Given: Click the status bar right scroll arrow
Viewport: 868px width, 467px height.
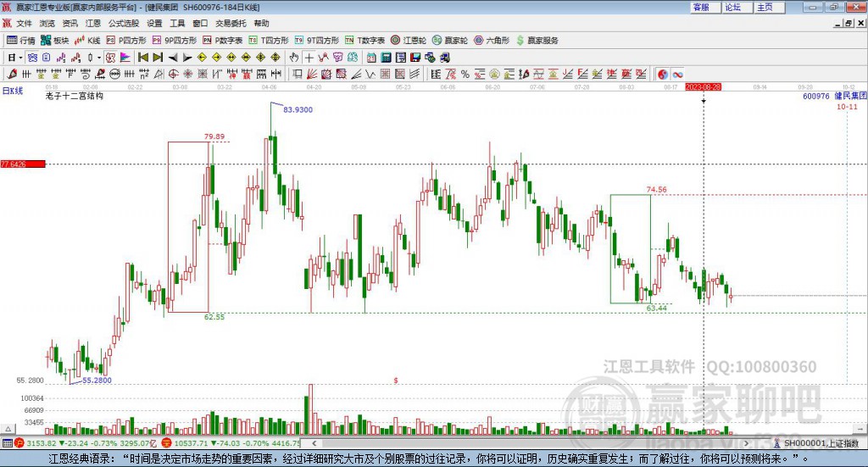Looking at the screenshot, I should (x=746, y=443).
